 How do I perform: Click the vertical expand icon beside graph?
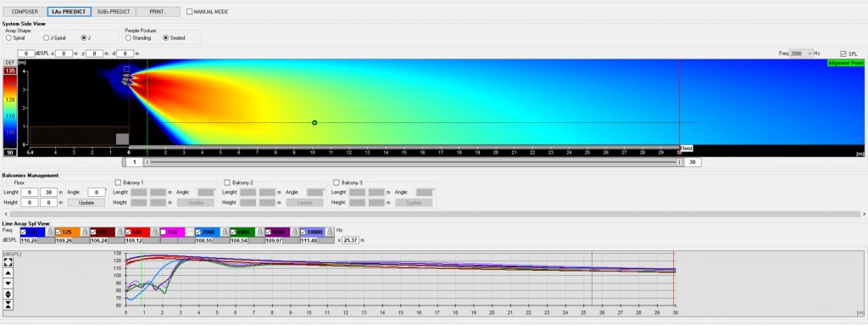[x=8, y=294]
